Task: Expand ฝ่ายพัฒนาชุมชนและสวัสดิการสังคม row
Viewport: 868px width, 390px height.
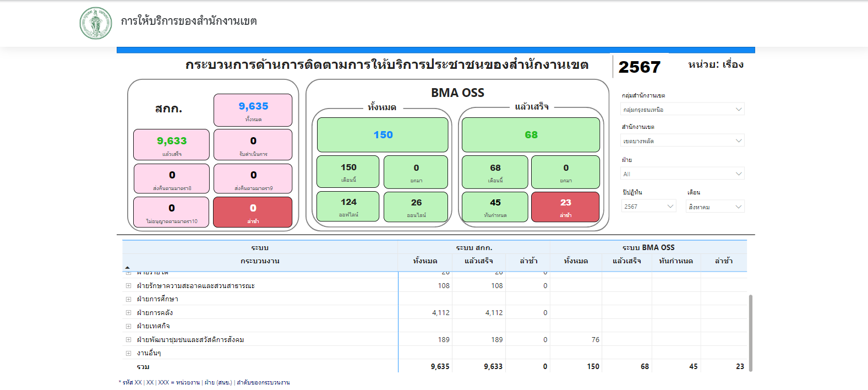Action: (128, 340)
